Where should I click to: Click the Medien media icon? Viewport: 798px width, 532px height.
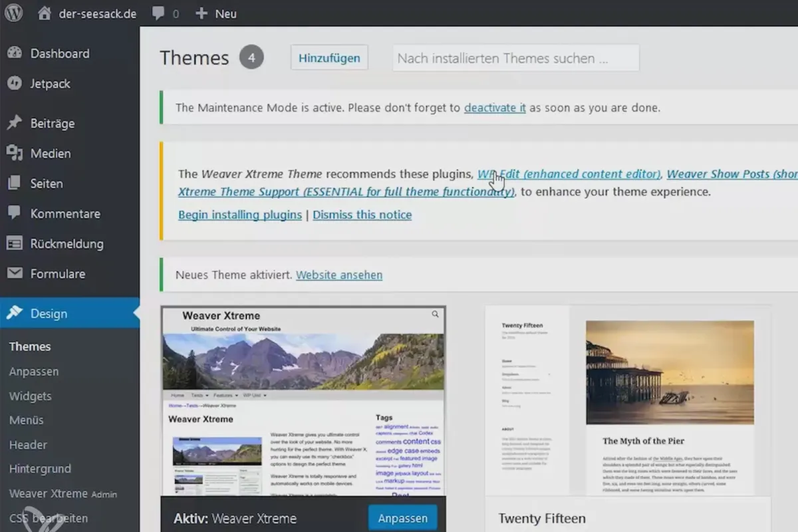(x=15, y=153)
